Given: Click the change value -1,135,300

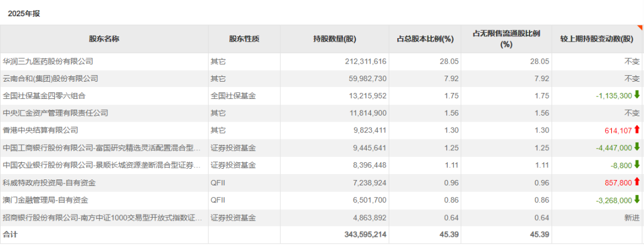Looking at the screenshot, I should 614,96.
